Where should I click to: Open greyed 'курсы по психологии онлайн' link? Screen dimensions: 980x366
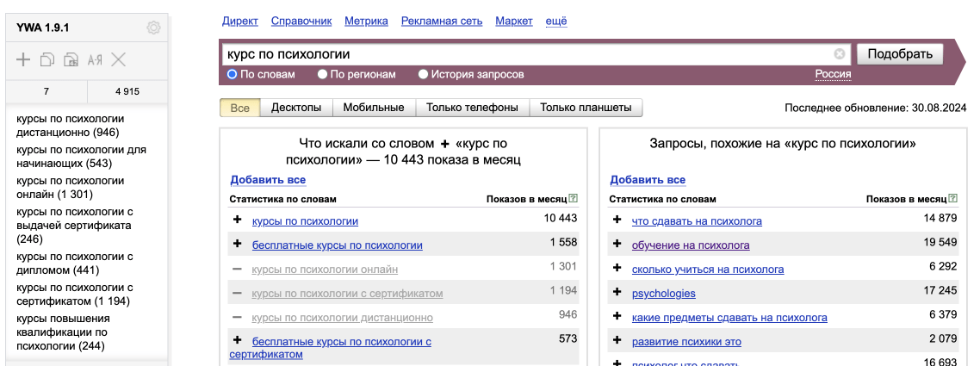pyautogui.click(x=325, y=270)
